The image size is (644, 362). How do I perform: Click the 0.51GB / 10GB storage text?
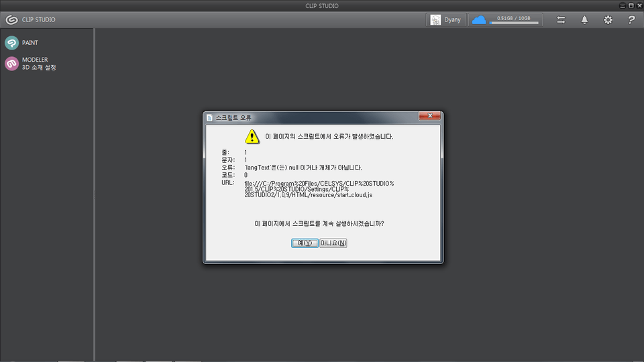coord(513,18)
